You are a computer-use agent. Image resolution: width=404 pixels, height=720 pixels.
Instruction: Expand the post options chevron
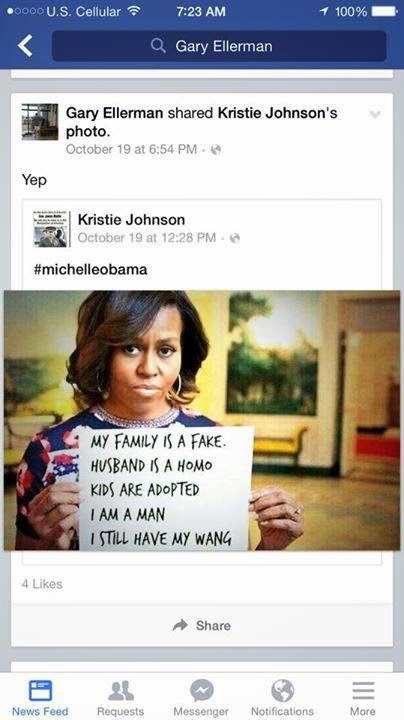coord(375,114)
